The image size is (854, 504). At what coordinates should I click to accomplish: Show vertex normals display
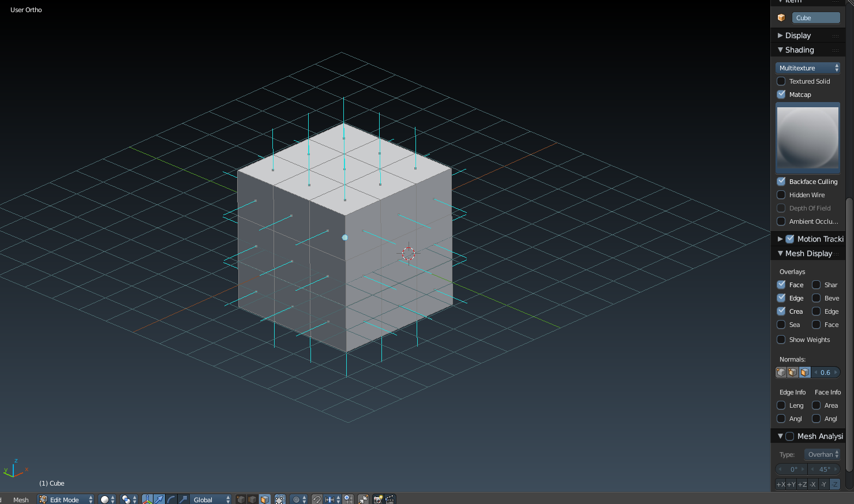point(781,373)
